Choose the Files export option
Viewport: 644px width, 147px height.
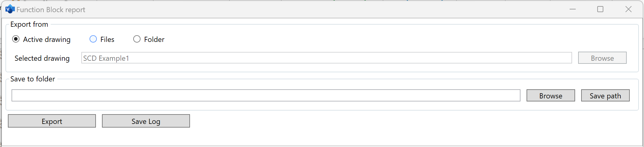93,39
